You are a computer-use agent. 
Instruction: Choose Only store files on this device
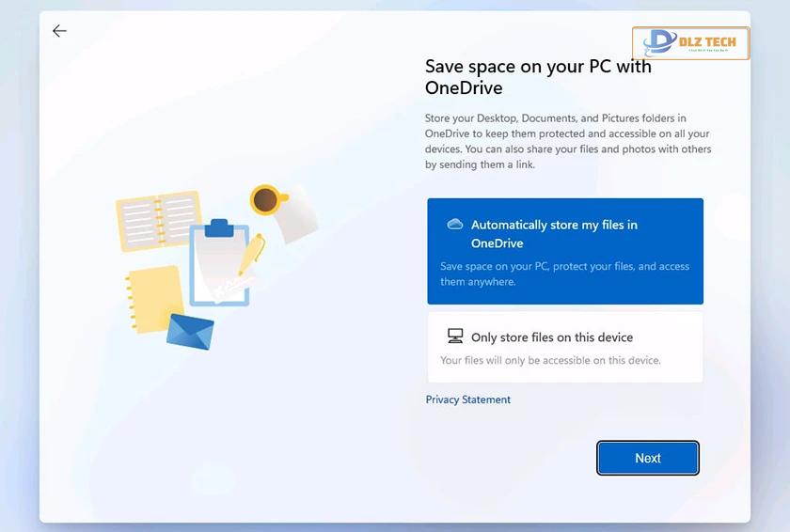pyautogui.click(x=565, y=347)
